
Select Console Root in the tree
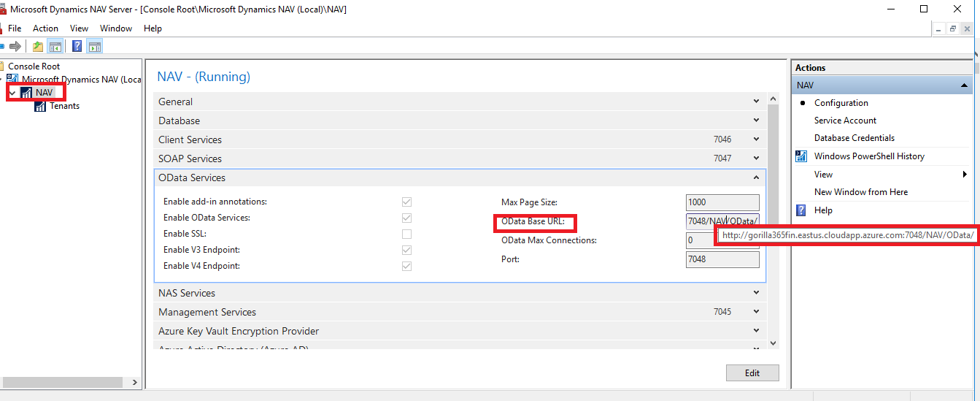point(34,66)
